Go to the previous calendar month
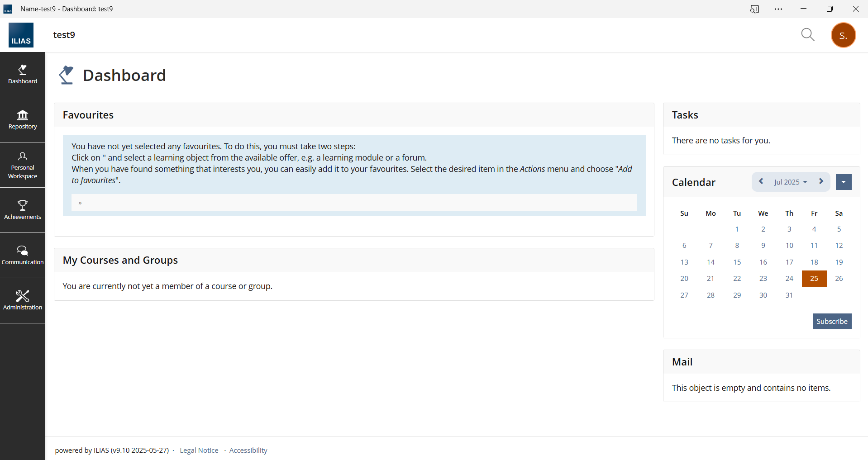This screenshot has width=868, height=460. pyautogui.click(x=761, y=181)
